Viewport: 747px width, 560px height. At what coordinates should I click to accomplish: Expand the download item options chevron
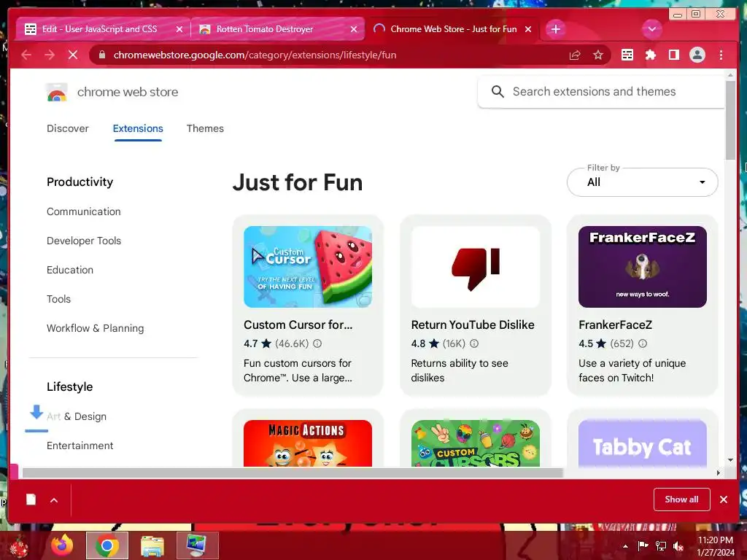tap(54, 500)
